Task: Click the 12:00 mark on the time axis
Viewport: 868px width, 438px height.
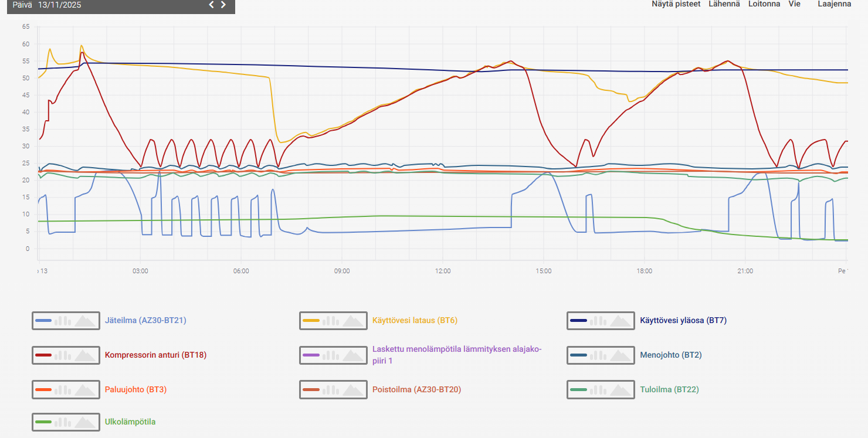Action: [443, 271]
